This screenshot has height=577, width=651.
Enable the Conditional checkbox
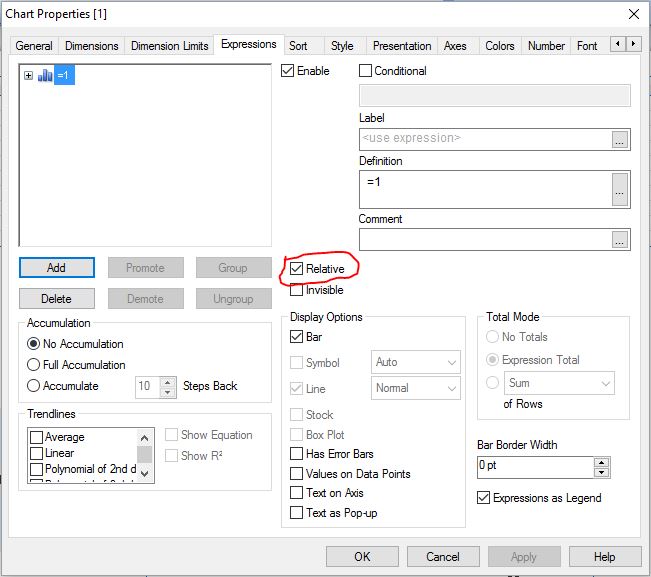366,71
